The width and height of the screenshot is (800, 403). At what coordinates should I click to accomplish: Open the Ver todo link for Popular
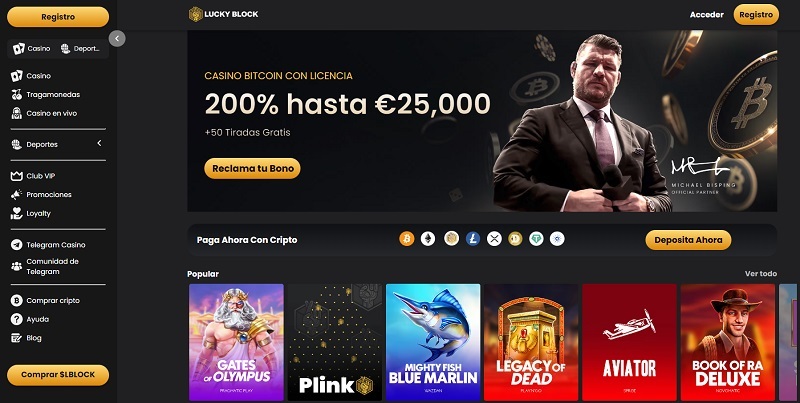click(761, 273)
